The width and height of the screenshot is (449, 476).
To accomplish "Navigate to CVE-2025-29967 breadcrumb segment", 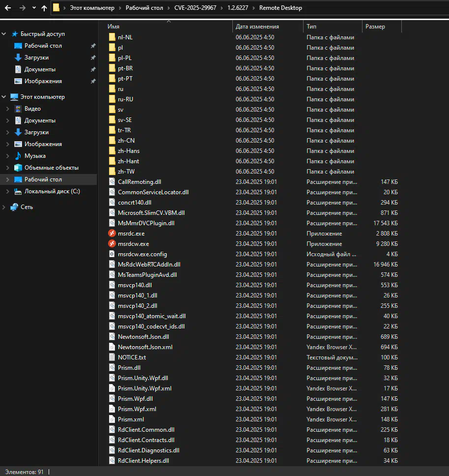I will (195, 8).
